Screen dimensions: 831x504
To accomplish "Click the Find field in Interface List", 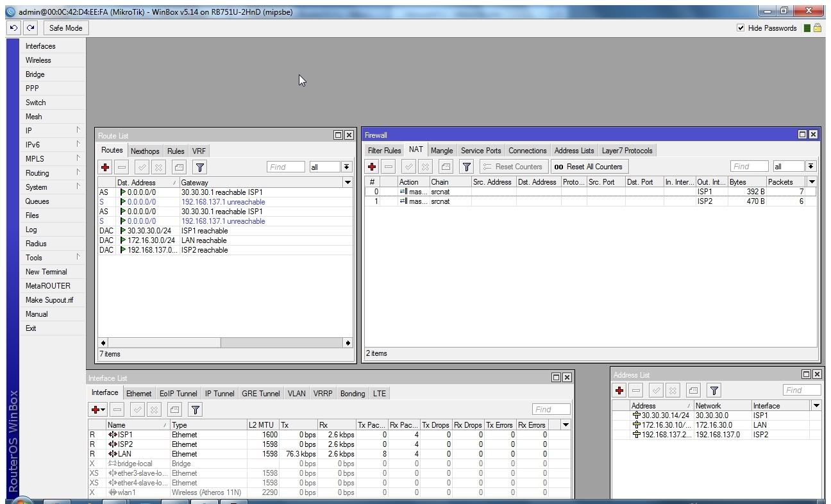I will (551, 409).
